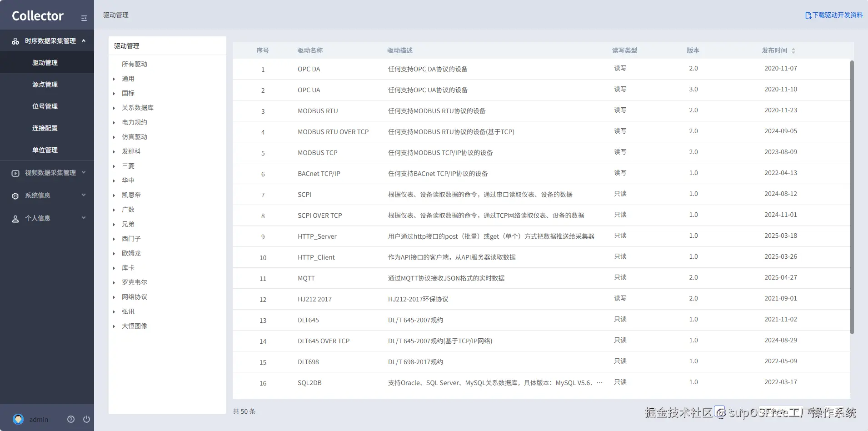Expand 系统信息 menu chevron
Screen dimensions: 868x431
[84, 195]
